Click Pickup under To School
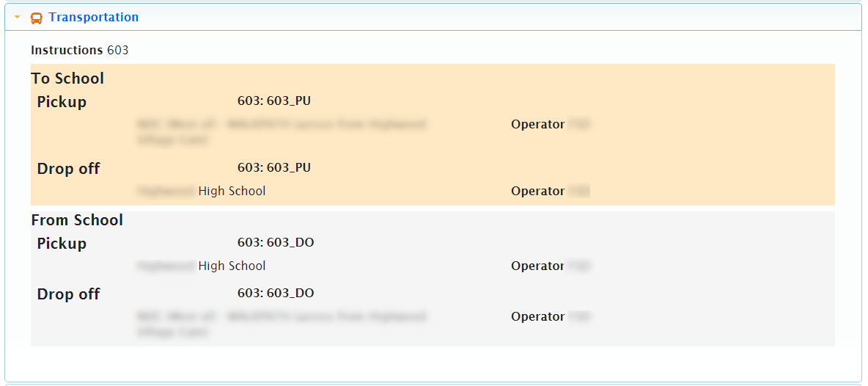 [x=62, y=102]
